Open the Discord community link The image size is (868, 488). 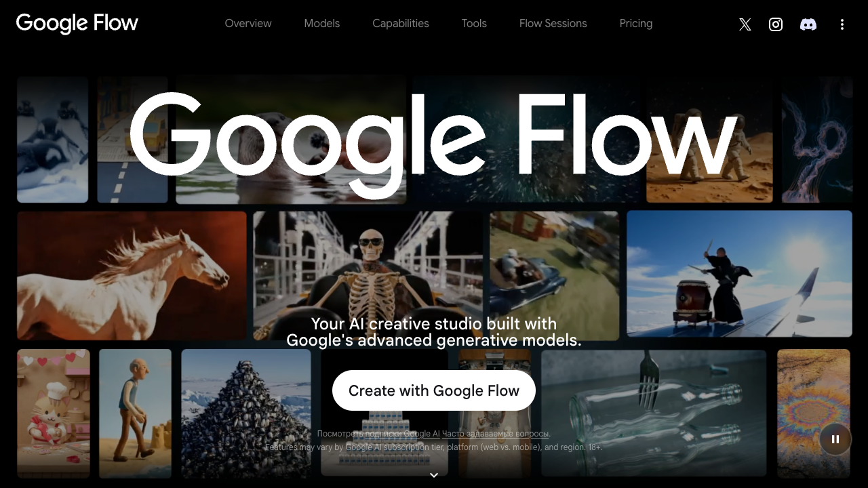click(808, 24)
